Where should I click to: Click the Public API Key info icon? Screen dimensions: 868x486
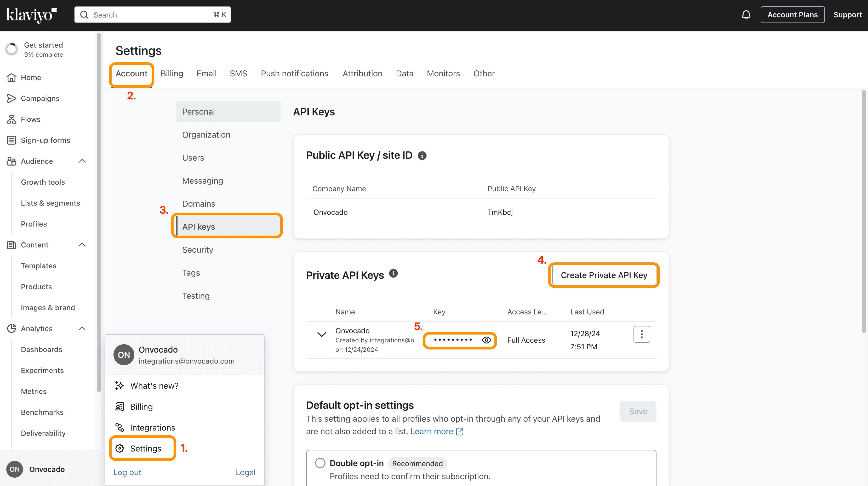(x=422, y=156)
